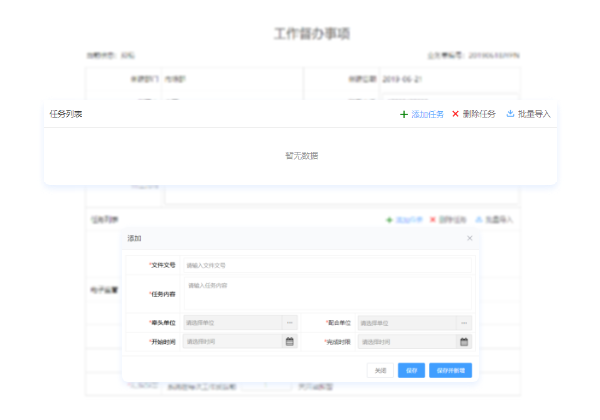
Task: Click the green plus 添加任务 icon
Action: click(404, 114)
